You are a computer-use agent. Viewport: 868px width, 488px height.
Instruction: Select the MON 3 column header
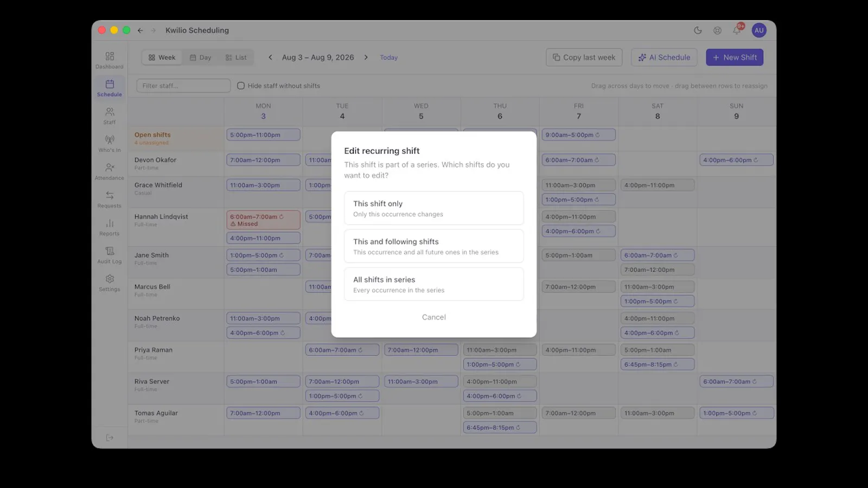263,111
